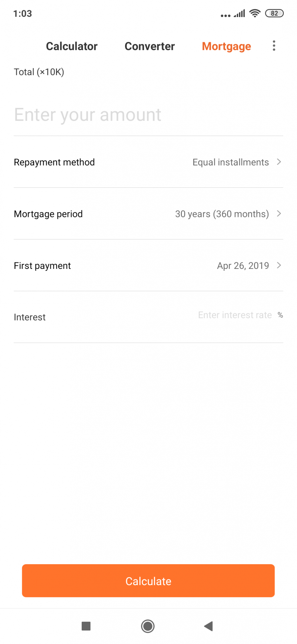This screenshot has height=644, width=297.
Task: Tap the back triangle navigation button
Action: coord(209,626)
